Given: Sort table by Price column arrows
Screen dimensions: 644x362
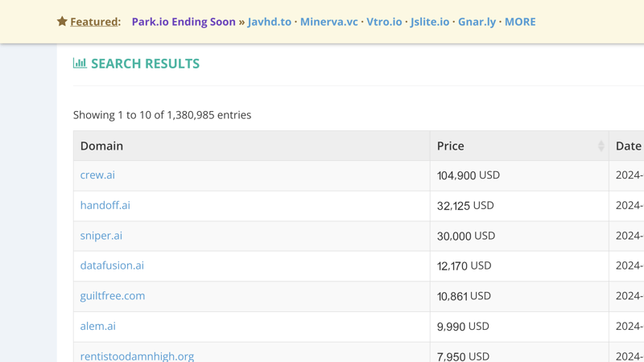Looking at the screenshot, I should coord(601,146).
